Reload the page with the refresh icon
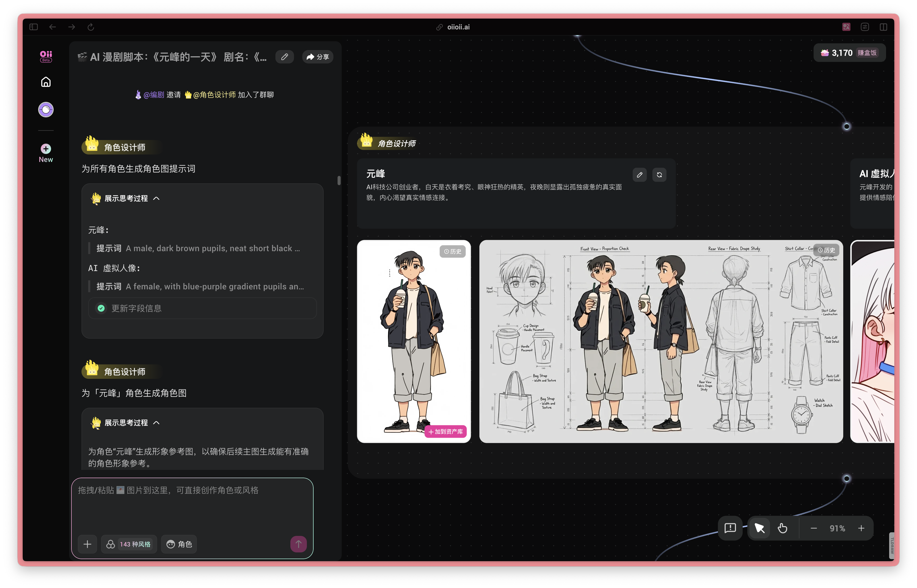 coord(91,27)
